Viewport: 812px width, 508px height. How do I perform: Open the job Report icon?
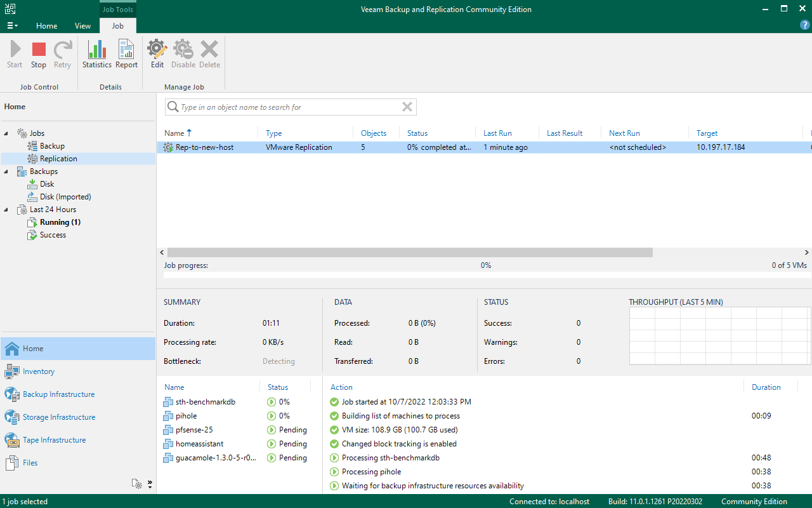126,50
